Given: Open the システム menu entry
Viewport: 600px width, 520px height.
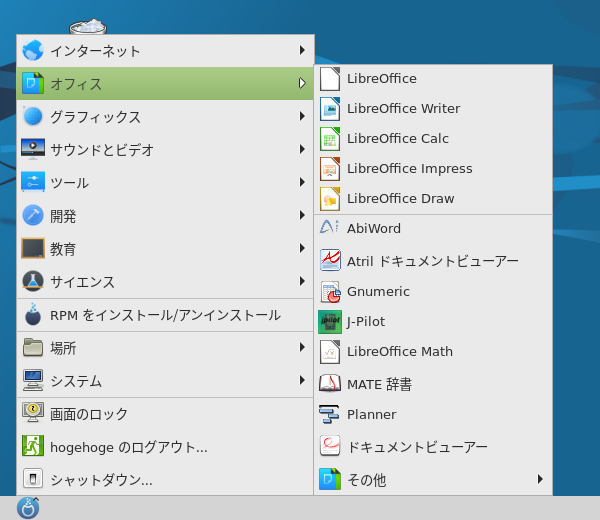Looking at the screenshot, I should coord(165,380).
